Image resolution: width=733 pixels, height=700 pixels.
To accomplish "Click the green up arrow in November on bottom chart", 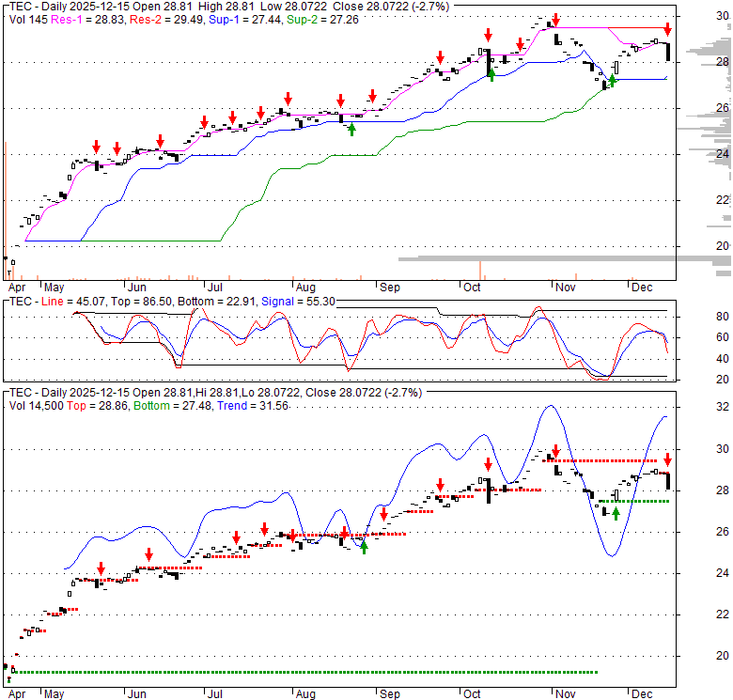I will tap(616, 513).
